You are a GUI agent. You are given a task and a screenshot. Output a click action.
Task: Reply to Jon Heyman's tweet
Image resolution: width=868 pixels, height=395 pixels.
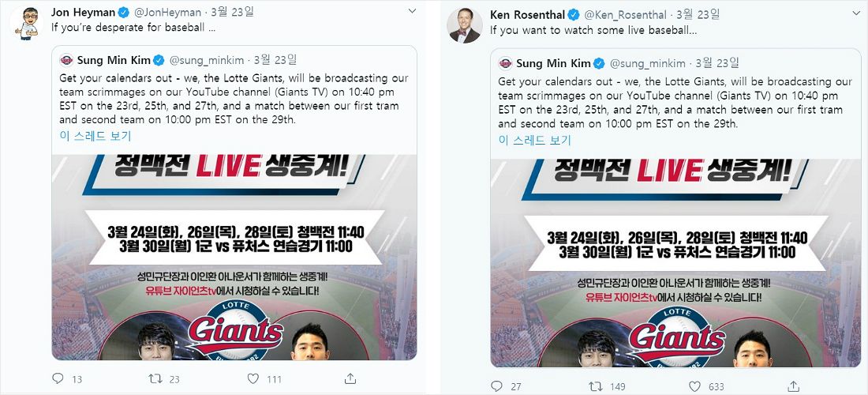coord(58,379)
